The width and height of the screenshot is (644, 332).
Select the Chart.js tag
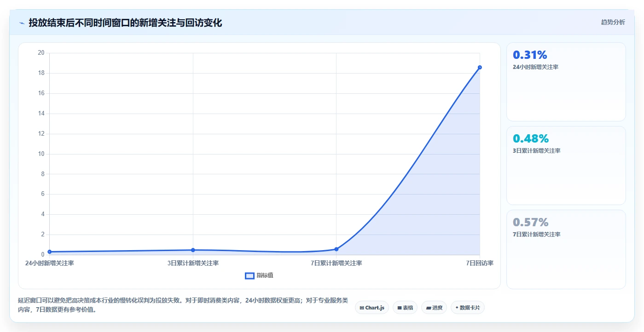(x=372, y=308)
